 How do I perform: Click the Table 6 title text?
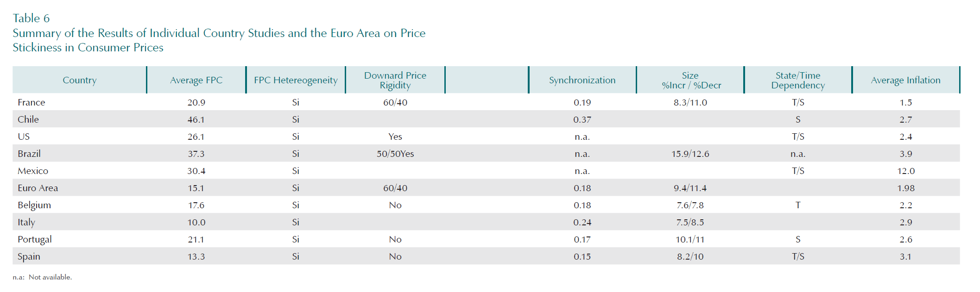[31, 18]
